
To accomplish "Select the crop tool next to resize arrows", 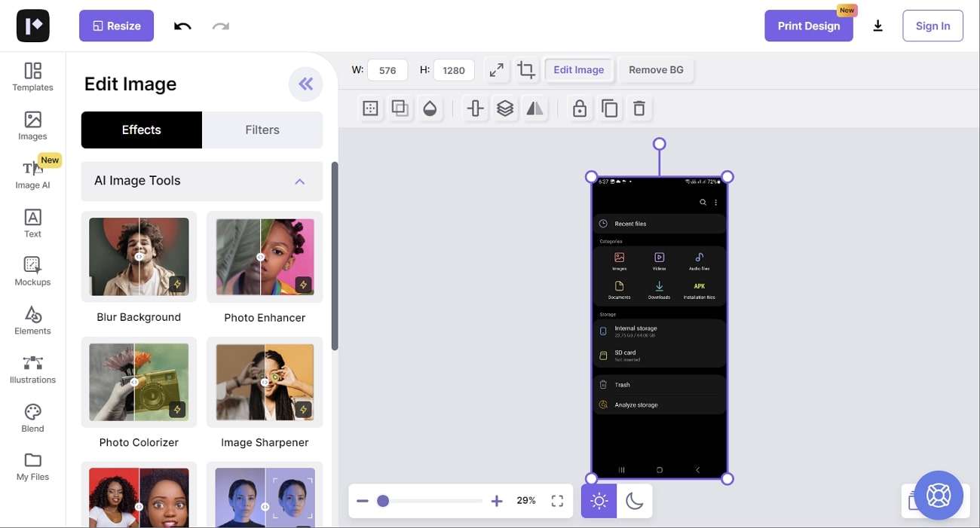I will (x=526, y=69).
